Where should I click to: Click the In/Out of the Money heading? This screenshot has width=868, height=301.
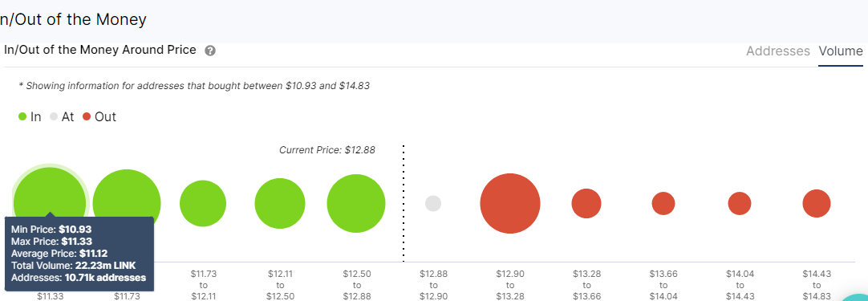[73, 20]
